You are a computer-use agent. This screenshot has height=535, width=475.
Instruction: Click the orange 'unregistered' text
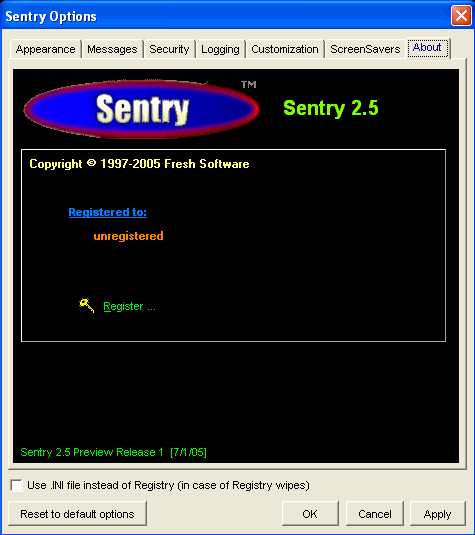[128, 236]
